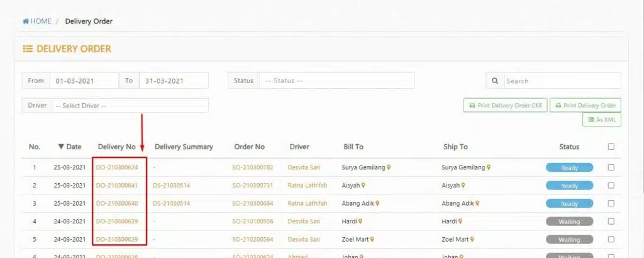644x258 pixels.
Task: Click location pin beside Ship To Abang Adik
Action: 477,203
